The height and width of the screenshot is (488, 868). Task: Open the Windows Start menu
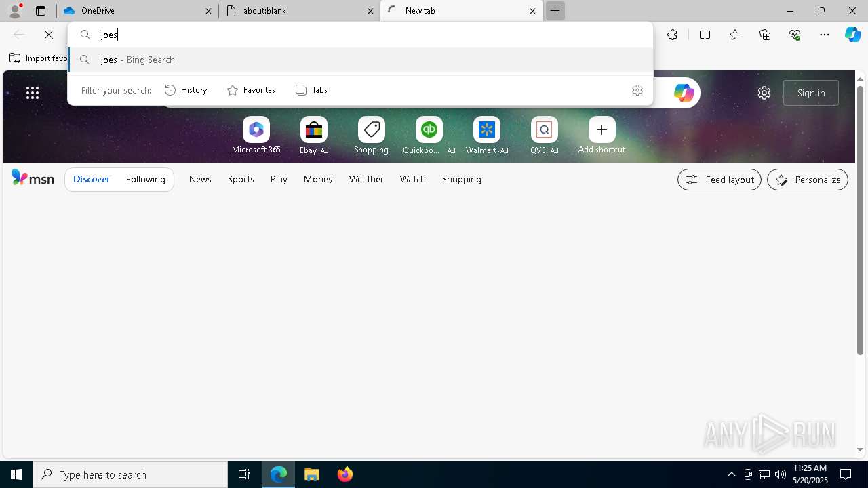pyautogui.click(x=16, y=474)
